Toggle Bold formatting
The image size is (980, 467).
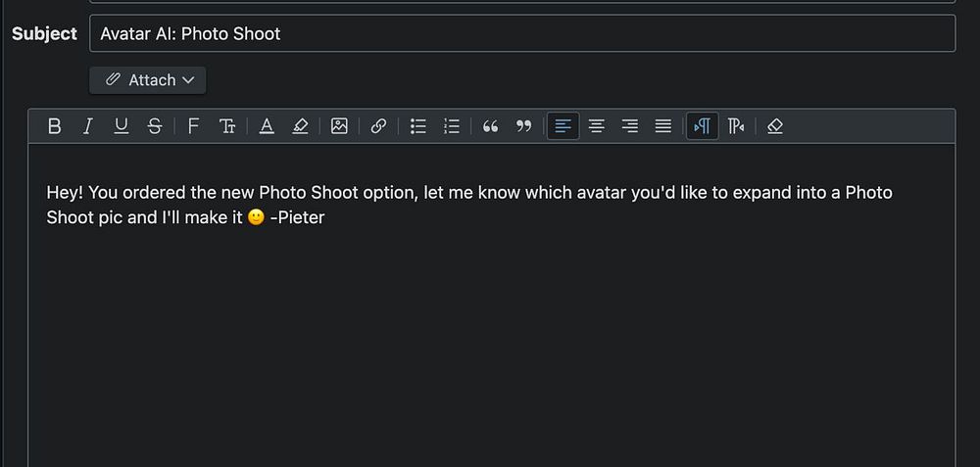54,126
